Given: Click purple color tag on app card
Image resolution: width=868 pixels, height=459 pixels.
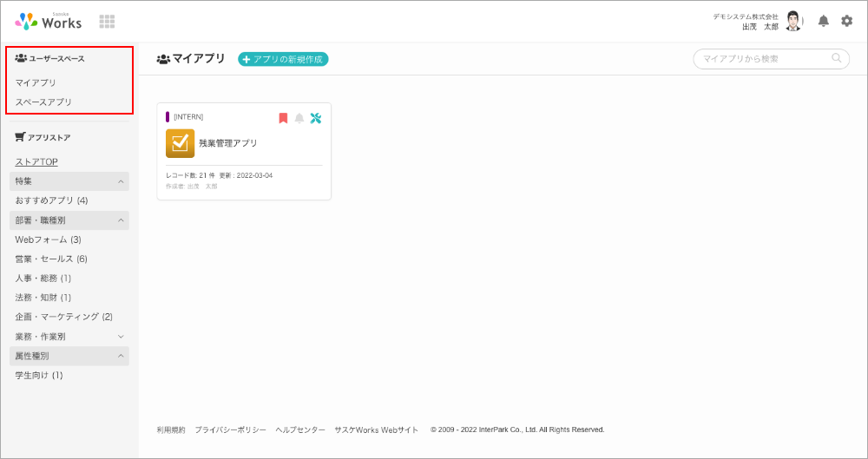Looking at the screenshot, I should click(x=168, y=117).
